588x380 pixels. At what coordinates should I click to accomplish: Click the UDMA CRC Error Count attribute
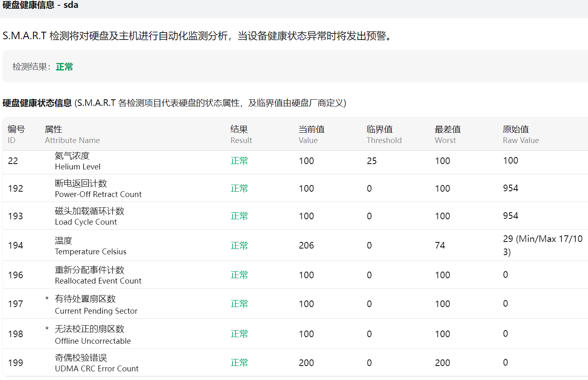pyautogui.click(x=97, y=363)
